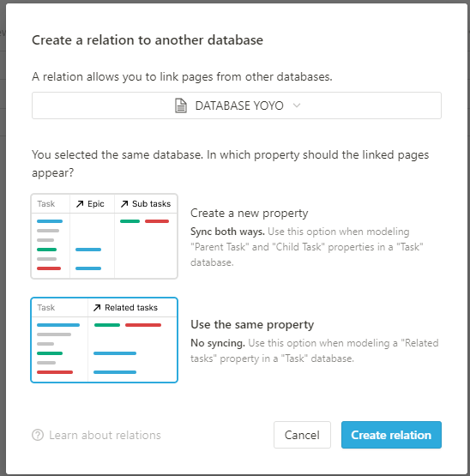Open the Learn about relations link
This screenshot has width=470, height=476.
coord(105,435)
